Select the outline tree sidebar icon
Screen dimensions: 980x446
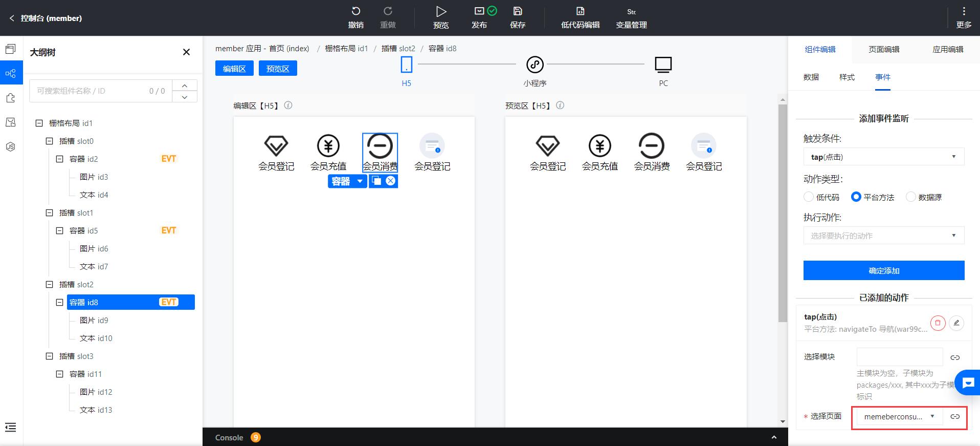click(11, 73)
